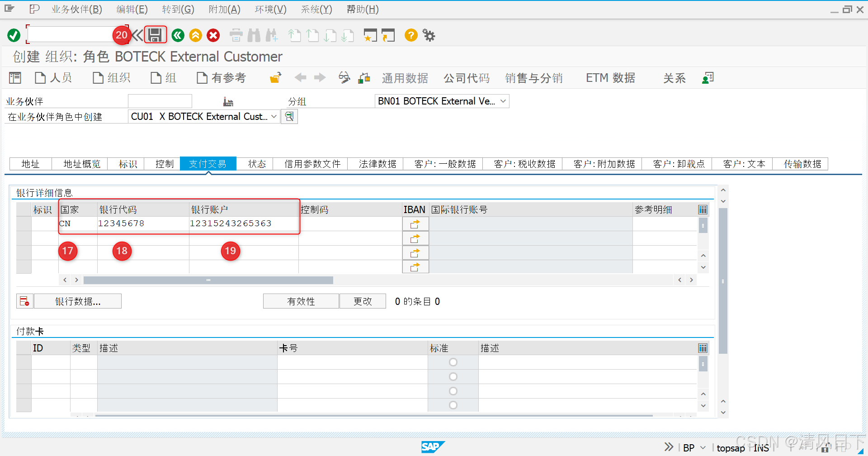The width and height of the screenshot is (868, 456).
Task: Click the 业务伙伴 input field
Action: click(x=160, y=101)
